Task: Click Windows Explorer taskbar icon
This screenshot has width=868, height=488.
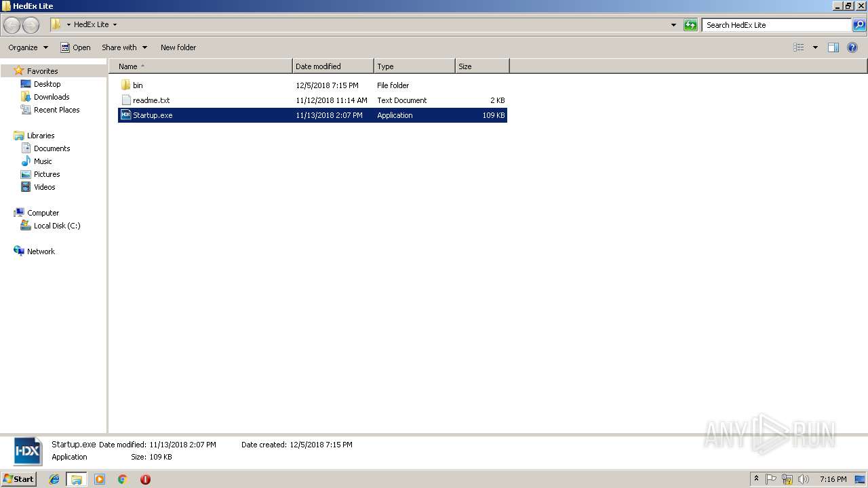Action: (x=77, y=479)
